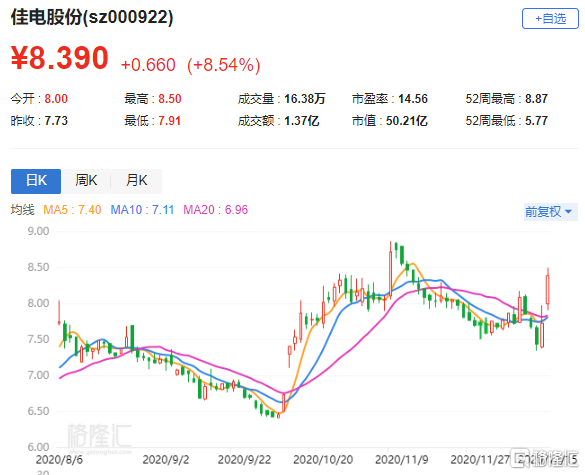585x475 pixels.
Task: Open the 前复权 adjustment dropdown
Action: tap(550, 212)
